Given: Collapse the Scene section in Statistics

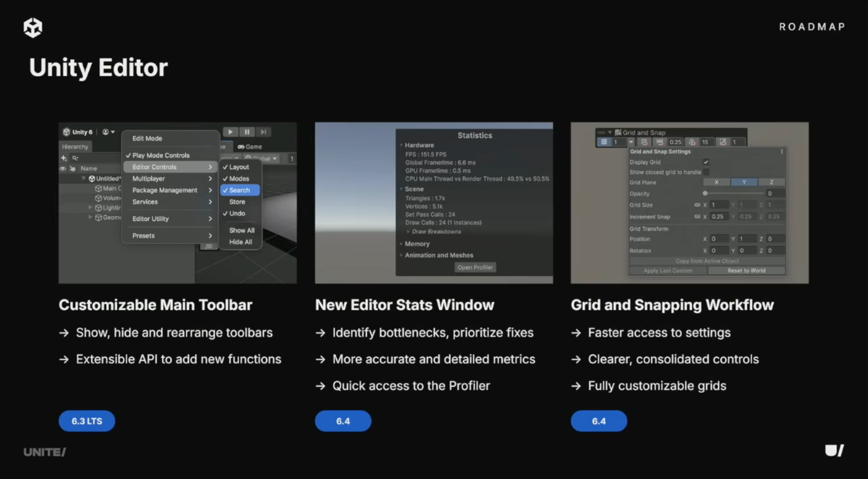Looking at the screenshot, I should point(401,189).
